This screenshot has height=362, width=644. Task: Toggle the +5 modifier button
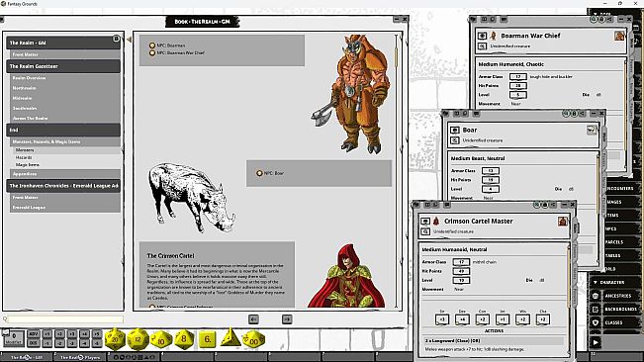pos(97,334)
